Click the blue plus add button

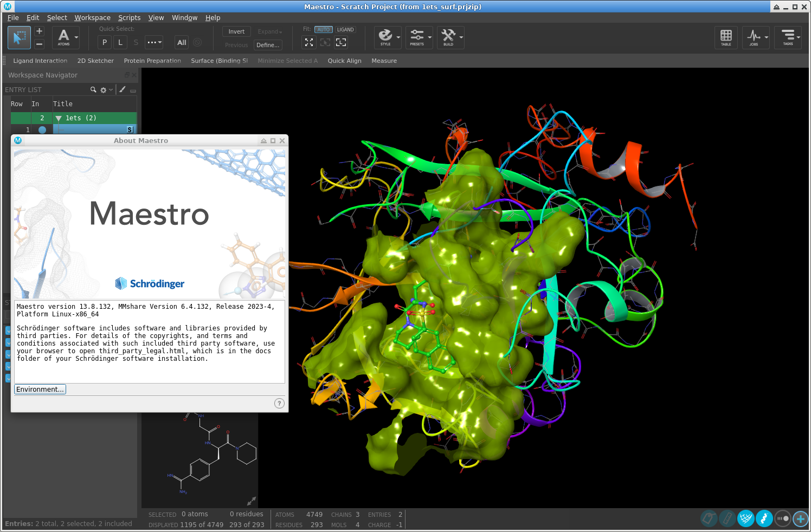coord(801,518)
